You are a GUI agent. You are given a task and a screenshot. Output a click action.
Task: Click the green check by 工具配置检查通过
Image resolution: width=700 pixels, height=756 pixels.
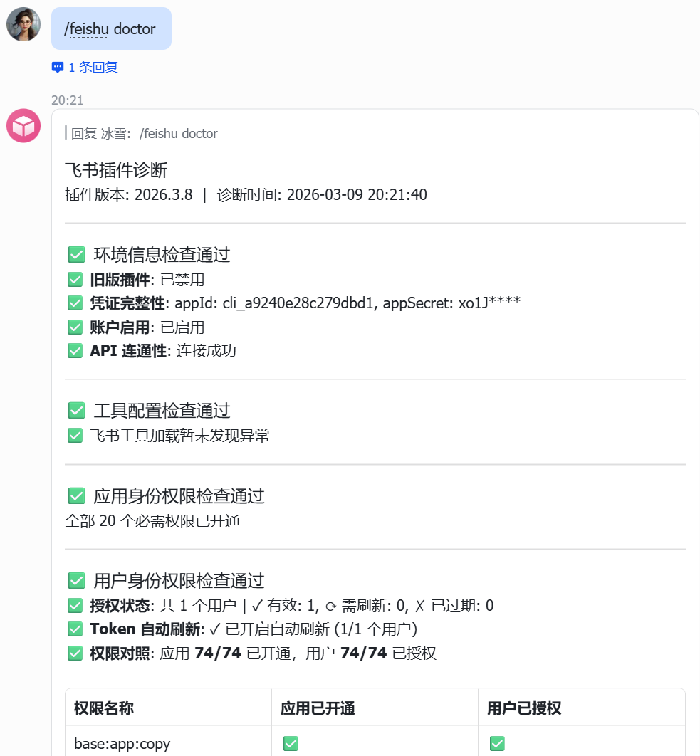[76, 411]
